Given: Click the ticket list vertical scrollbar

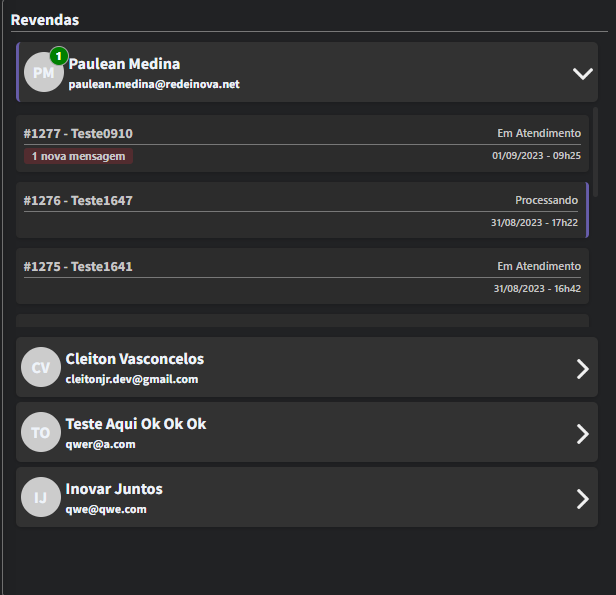Looking at the screenshot, I should pos(595,152).
